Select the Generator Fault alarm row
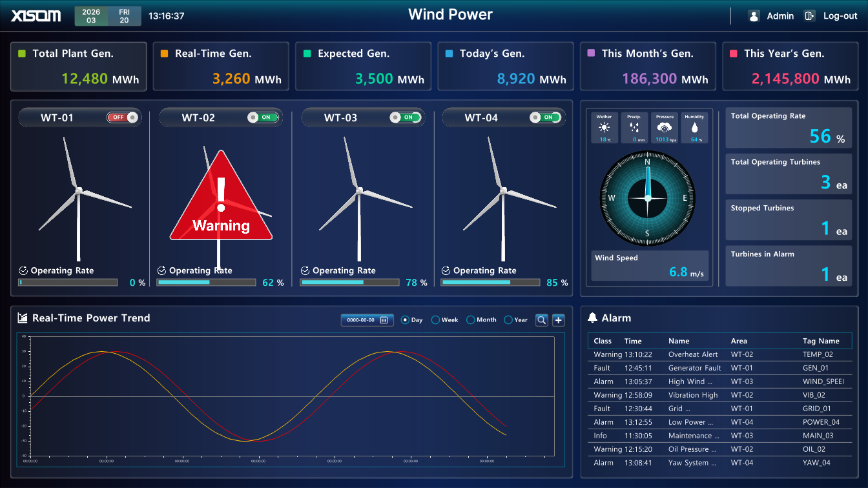Screen dimensions: 868x488 (x=717, y=368)
